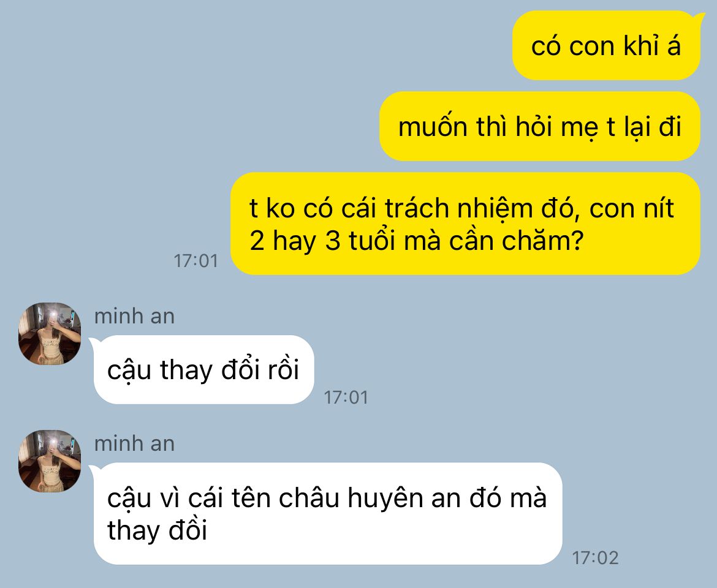
Task: Click the 17:01 timestamp beside the yellow bubble
Action: pyautogui.click(x=196, y=261)
